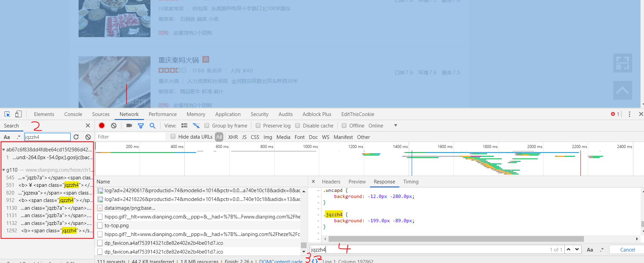
Task: Toggle the device toolbar icon
Action: pos(18,114)
